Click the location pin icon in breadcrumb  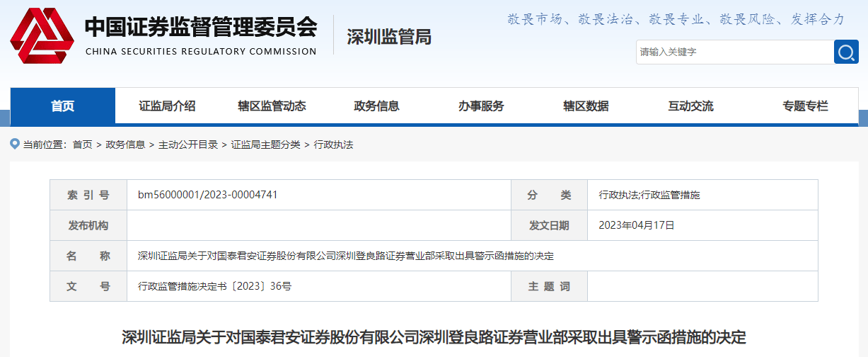point(15,144)
